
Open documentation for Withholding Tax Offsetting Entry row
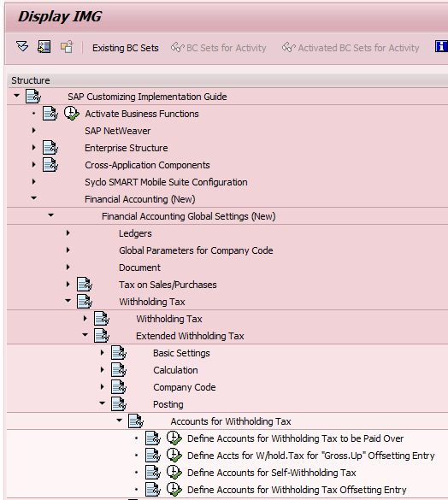pyautogui.click(x=153, y=490)
